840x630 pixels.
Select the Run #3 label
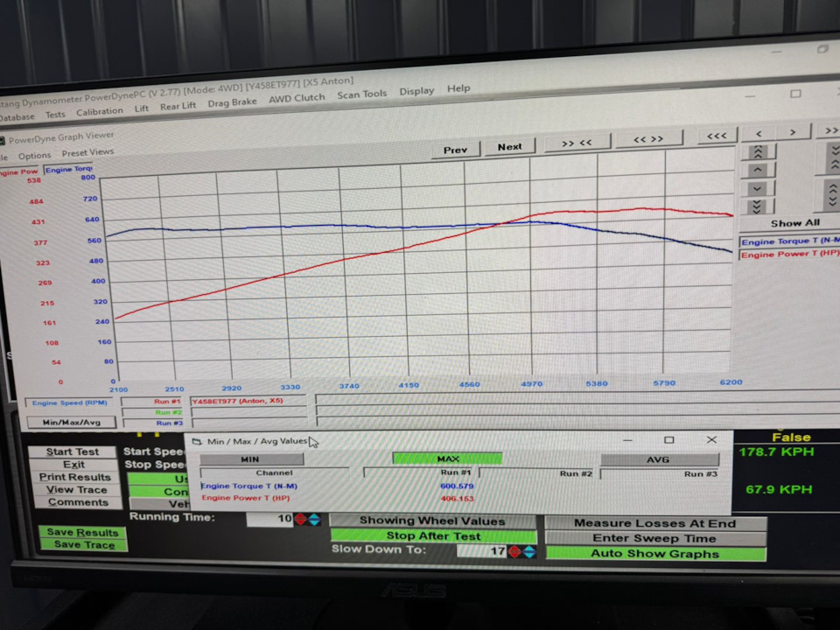[x=169, y=423]
